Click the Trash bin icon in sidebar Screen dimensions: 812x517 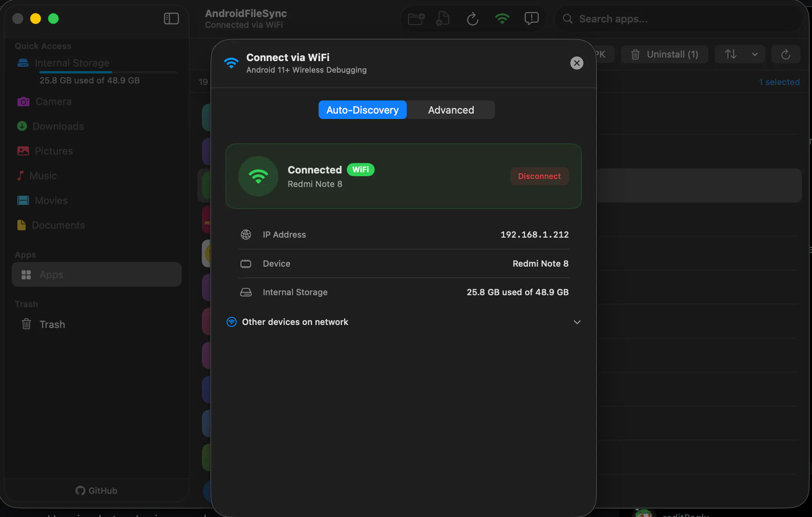[x=26, y=324]
